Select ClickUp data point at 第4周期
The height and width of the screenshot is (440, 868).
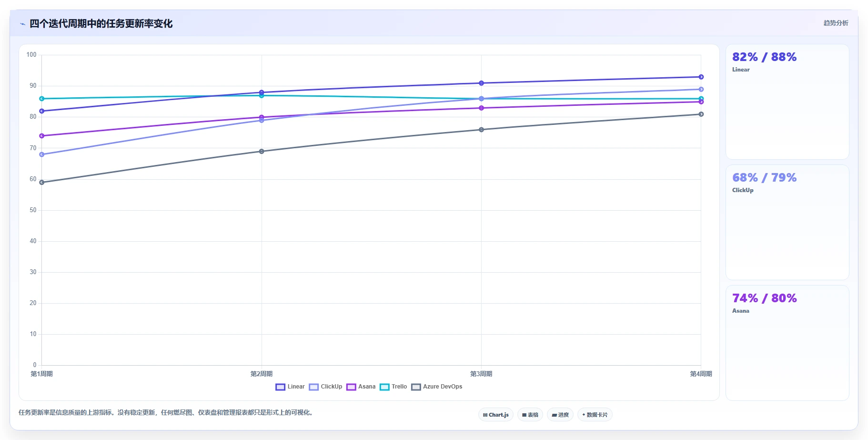pos(701,89)
